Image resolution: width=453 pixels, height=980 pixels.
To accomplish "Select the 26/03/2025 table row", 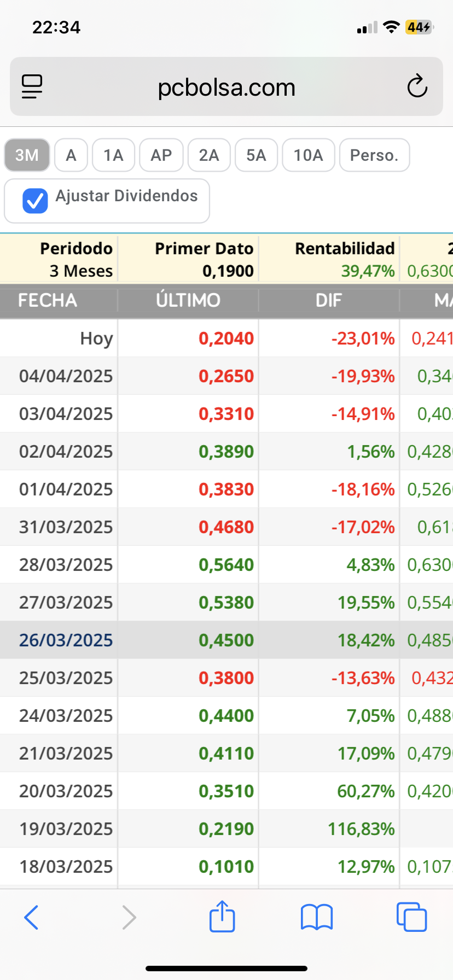I will click(226, 640).
